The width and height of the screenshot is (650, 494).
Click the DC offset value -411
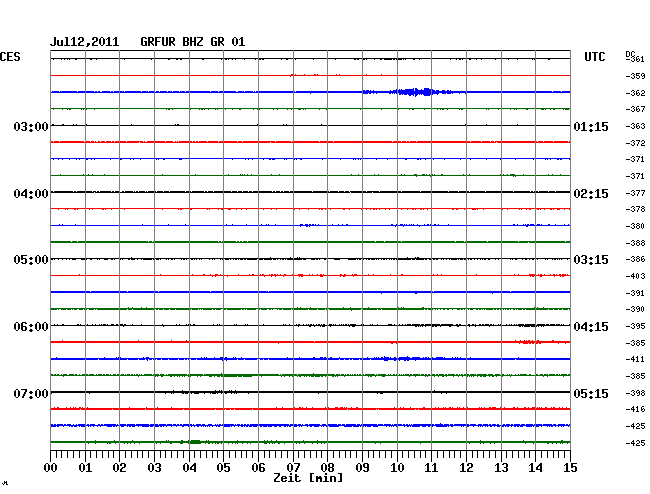[635, 359]
